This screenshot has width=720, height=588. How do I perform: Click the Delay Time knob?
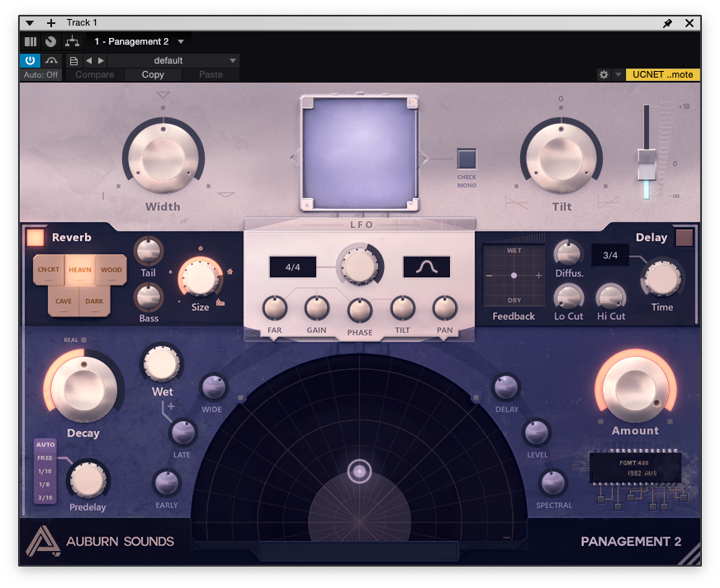pyautogui.click(x=662, y=279)
